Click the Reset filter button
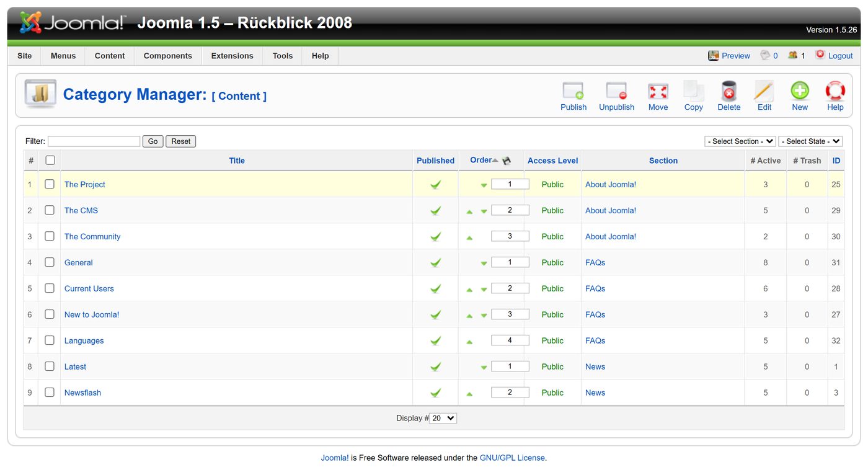 181,141
